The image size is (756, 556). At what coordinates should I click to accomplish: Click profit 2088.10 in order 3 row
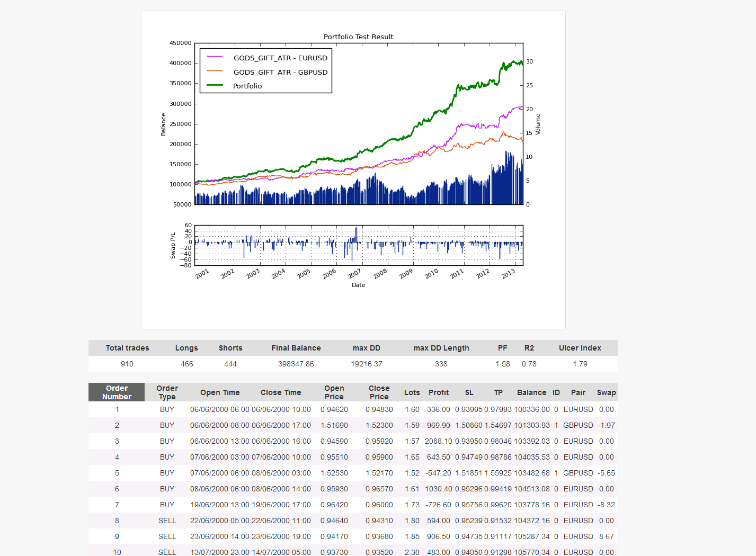point(439,441)
